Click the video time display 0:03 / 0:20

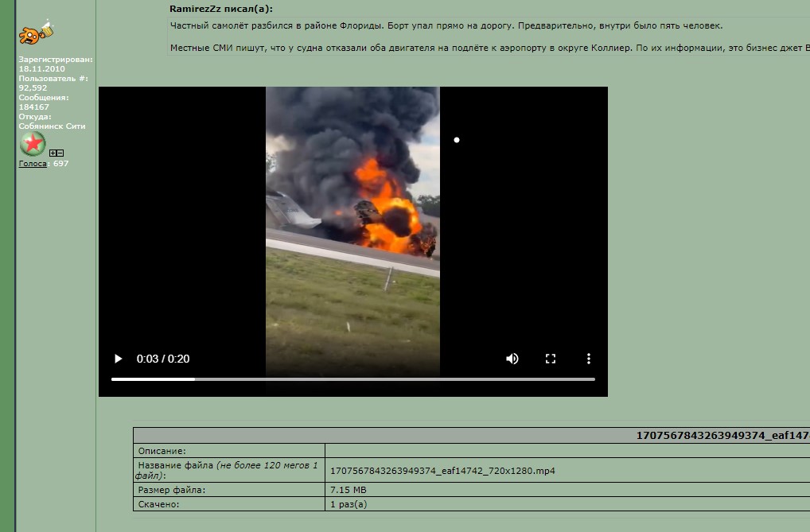pos(163,359)
